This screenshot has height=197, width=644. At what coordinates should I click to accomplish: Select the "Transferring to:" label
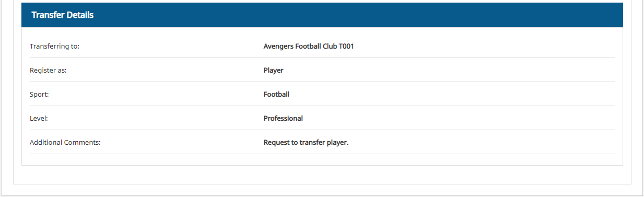tap(54, 47)
